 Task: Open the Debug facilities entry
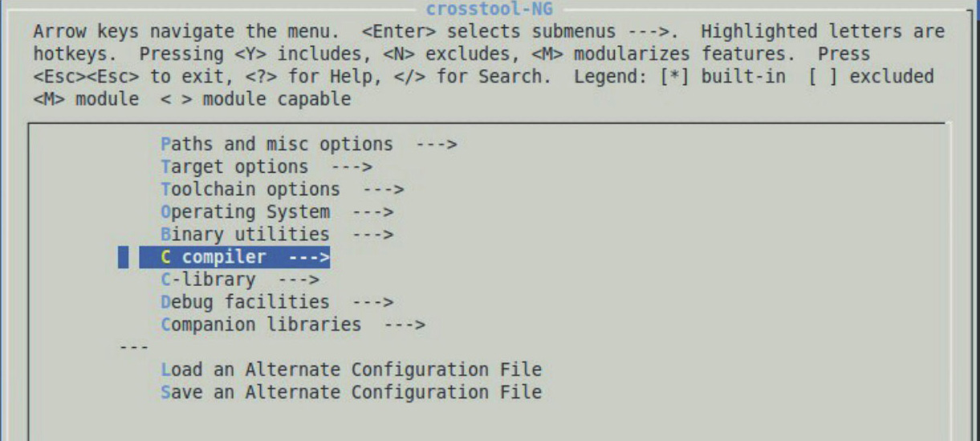[245, 302]
